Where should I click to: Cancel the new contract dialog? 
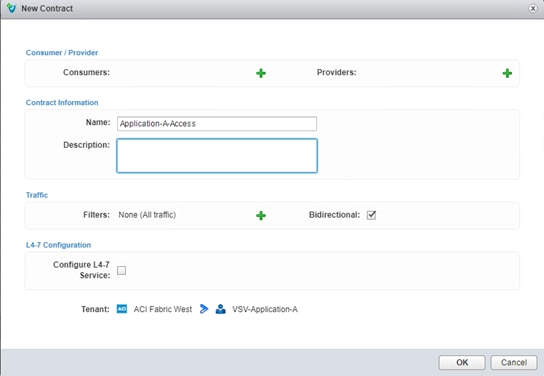514,362
